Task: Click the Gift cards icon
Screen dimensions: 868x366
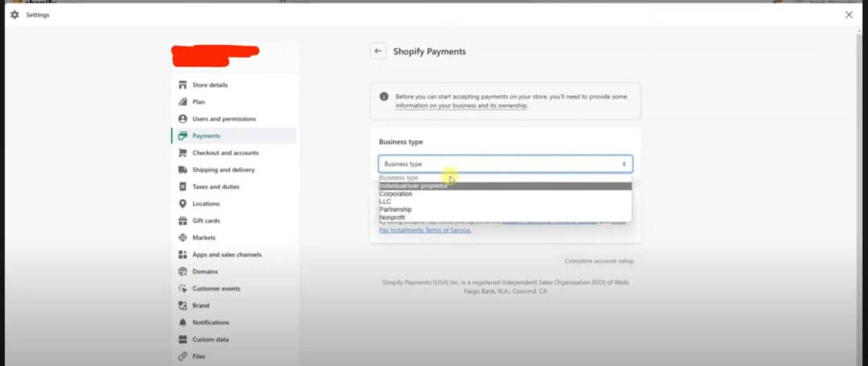Action: pyautogui.click(x=182, y=221)
